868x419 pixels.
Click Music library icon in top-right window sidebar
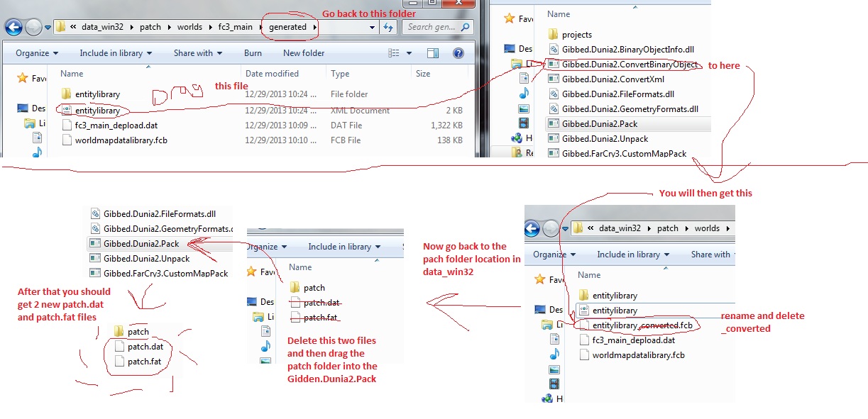(524, 93)
